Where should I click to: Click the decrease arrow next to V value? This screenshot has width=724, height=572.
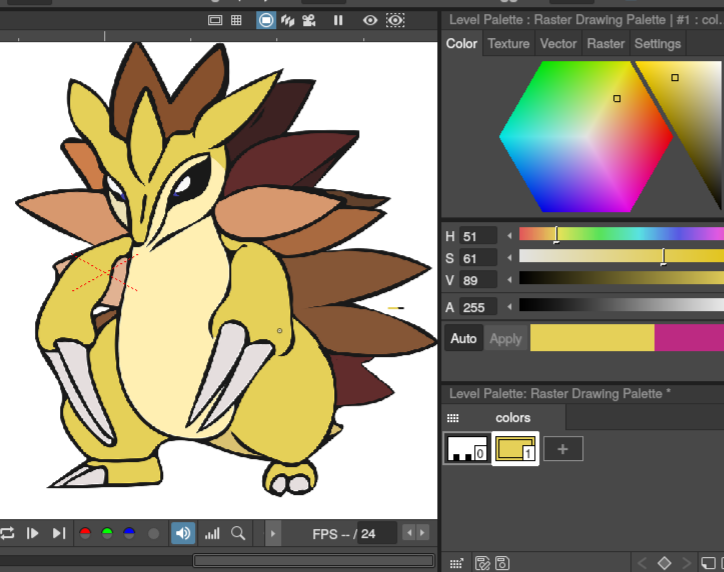509,280
